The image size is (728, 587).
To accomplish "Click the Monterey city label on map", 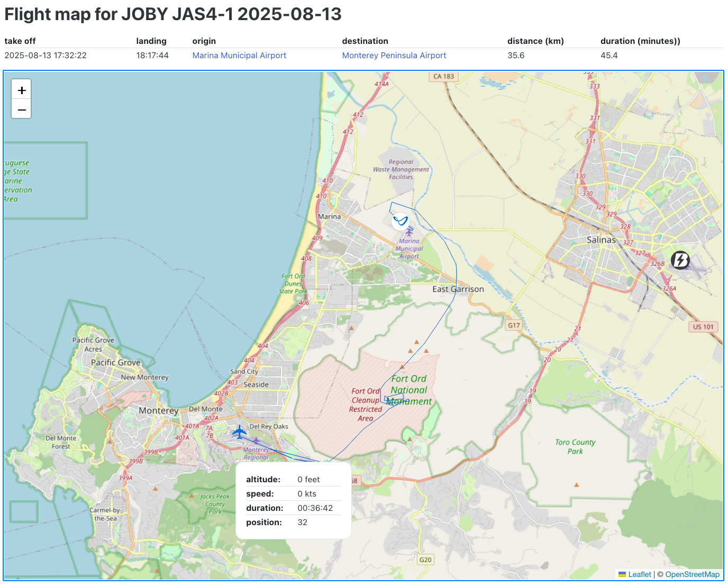I will (x=159, y=411).
